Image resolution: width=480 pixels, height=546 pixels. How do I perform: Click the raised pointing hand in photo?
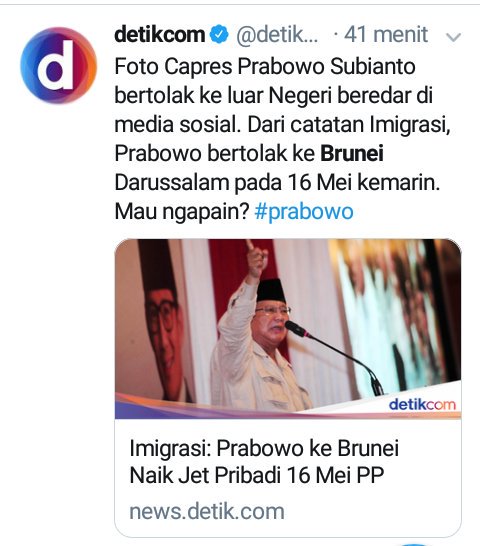click(256, 257)
